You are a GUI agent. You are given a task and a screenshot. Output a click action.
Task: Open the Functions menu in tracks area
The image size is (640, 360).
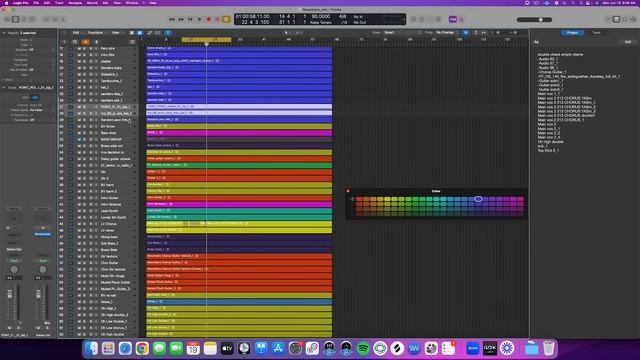[96, 33]
